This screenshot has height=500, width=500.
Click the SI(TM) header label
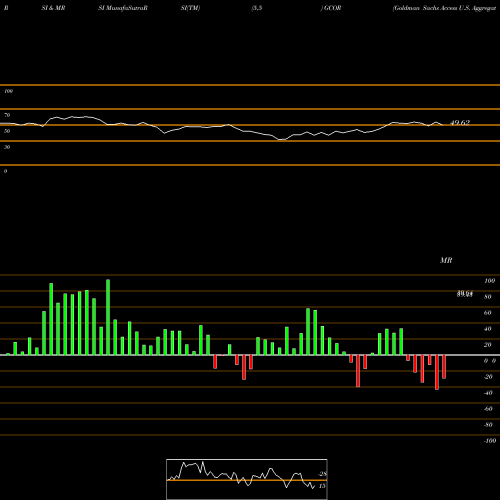[190, 8]
